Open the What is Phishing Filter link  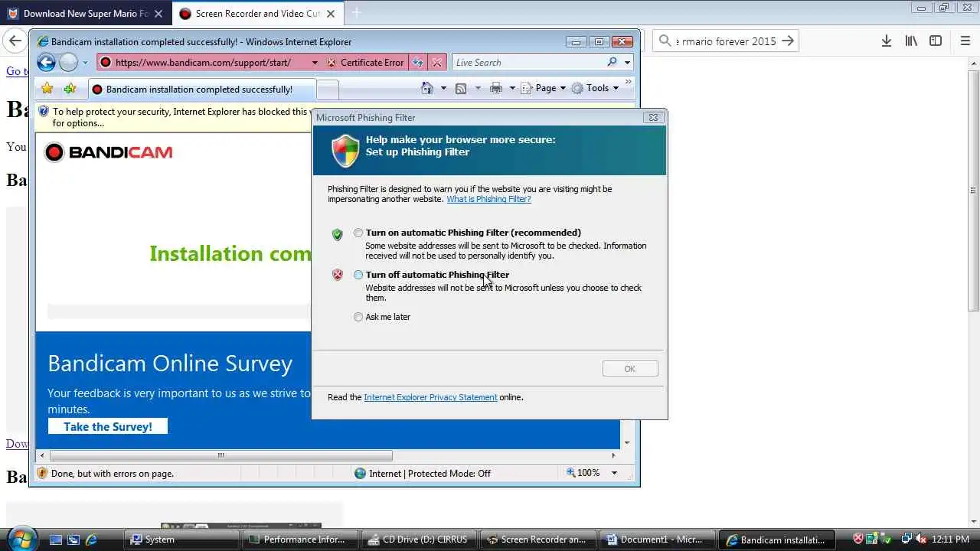point(488,199)
